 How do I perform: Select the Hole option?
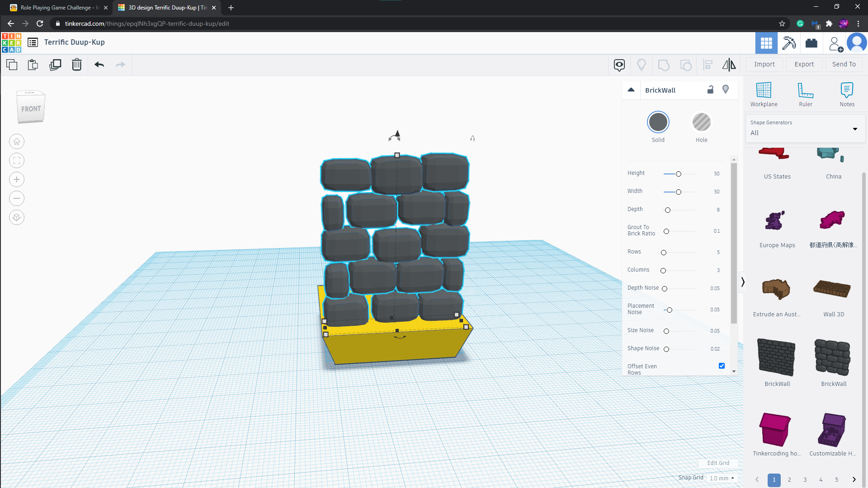point(702,122)
